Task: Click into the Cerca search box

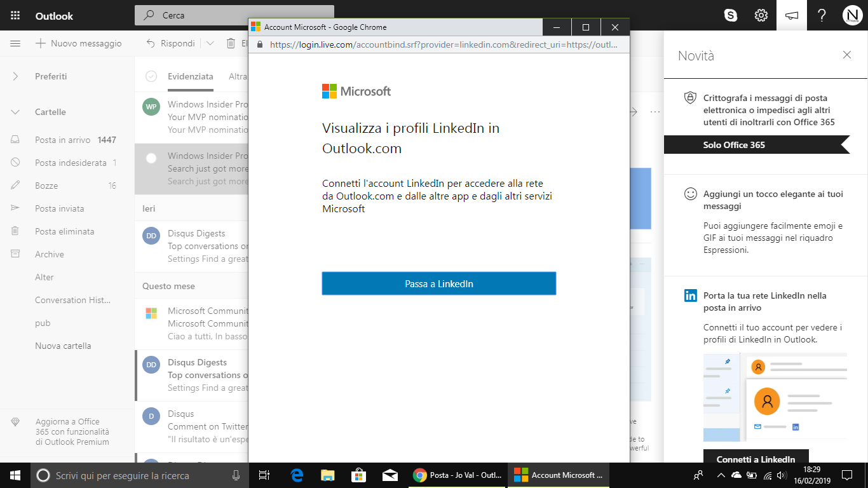Action: click(x=234, y=15)
